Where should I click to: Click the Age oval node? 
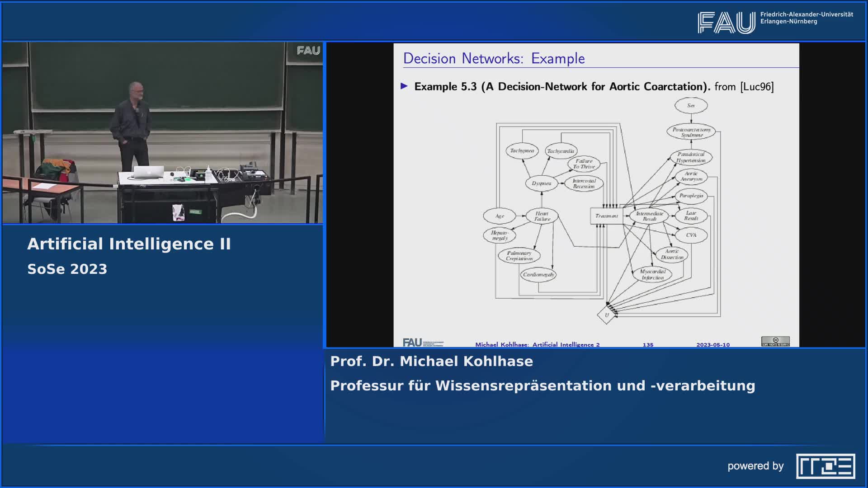(499, 216)
